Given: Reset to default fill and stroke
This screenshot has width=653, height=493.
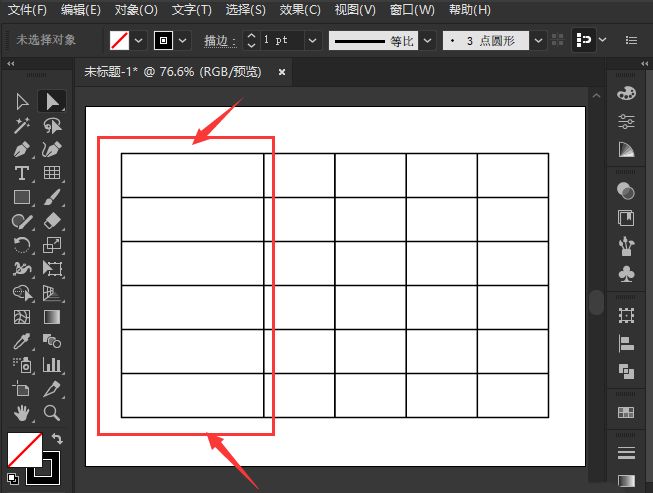Looking at the screenshot, I should [13, 479].
